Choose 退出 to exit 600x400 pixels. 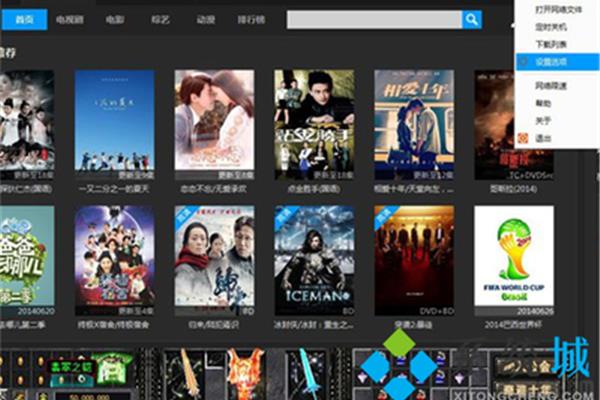click(543, 138)
